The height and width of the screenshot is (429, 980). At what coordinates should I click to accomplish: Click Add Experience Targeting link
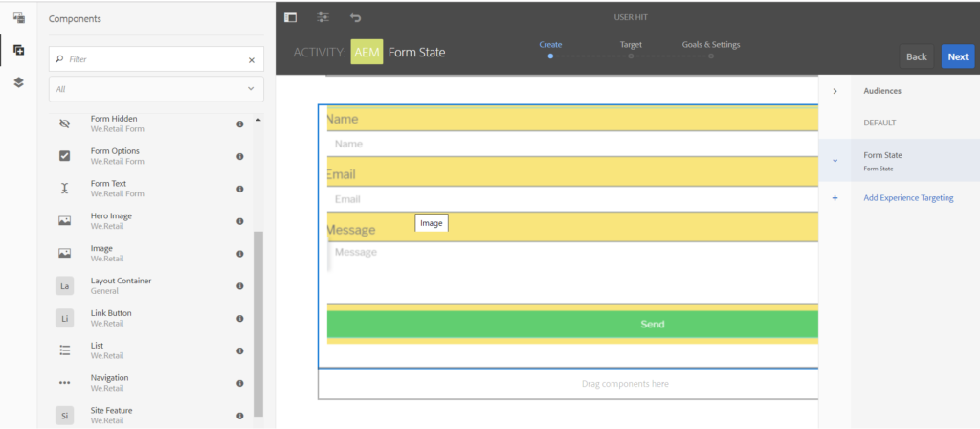[908, 198]
